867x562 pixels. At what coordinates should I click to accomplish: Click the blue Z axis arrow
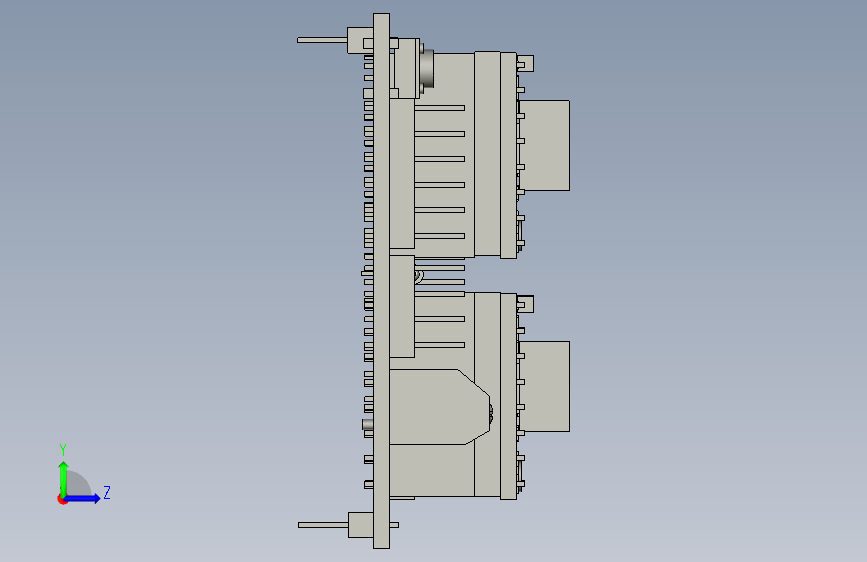coord(83,498)
